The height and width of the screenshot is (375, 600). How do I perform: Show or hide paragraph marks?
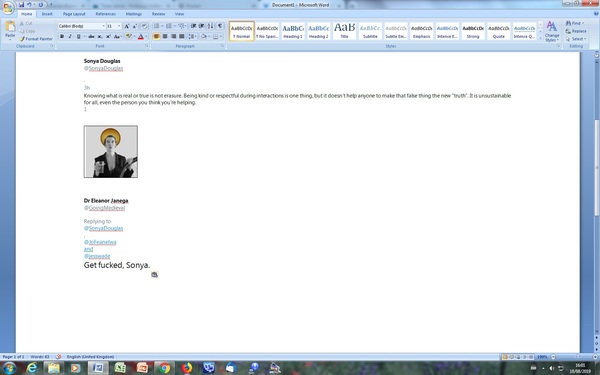pyautogui.click(x=220, y=26)
